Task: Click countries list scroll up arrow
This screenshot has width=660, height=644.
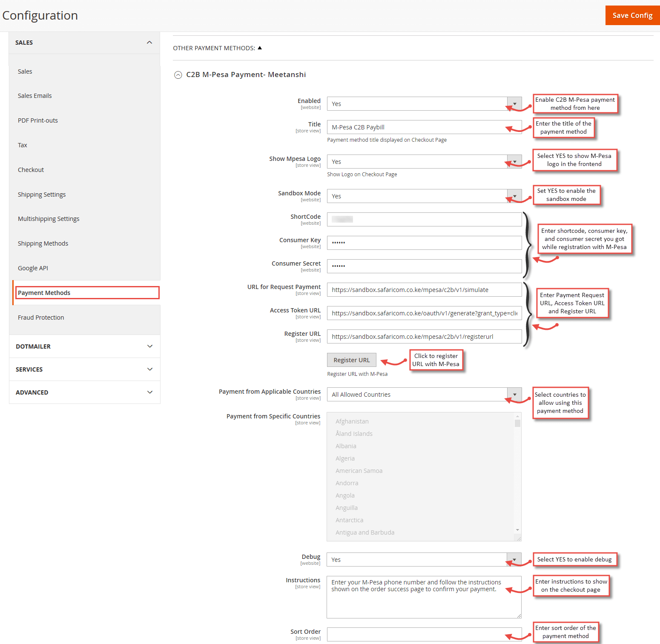Action: click(x=517, y=416)
